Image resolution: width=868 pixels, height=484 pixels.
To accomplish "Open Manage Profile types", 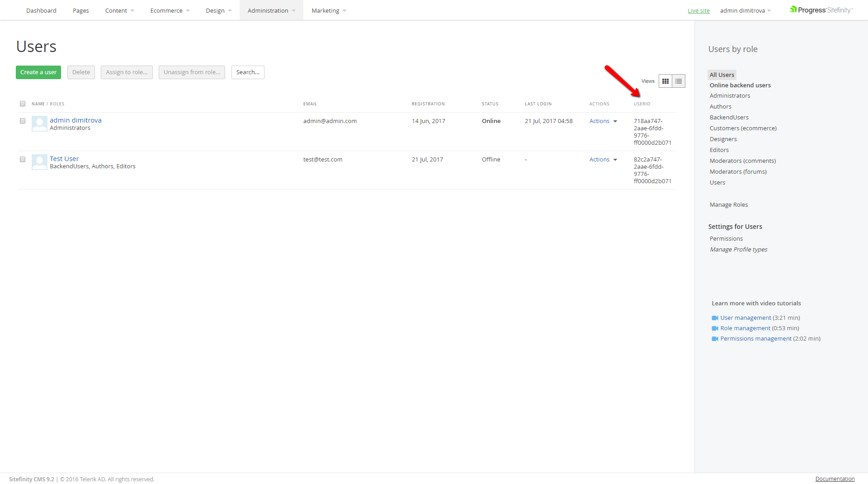I will point(738,250).
